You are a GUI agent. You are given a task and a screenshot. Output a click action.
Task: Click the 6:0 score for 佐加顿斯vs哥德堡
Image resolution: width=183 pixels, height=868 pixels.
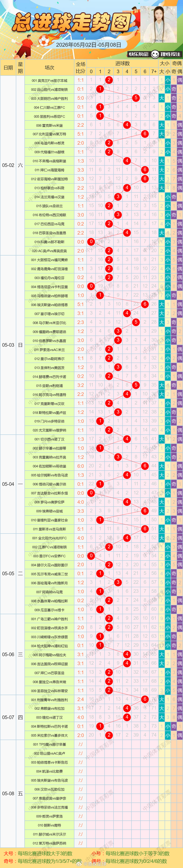[80, 466]
